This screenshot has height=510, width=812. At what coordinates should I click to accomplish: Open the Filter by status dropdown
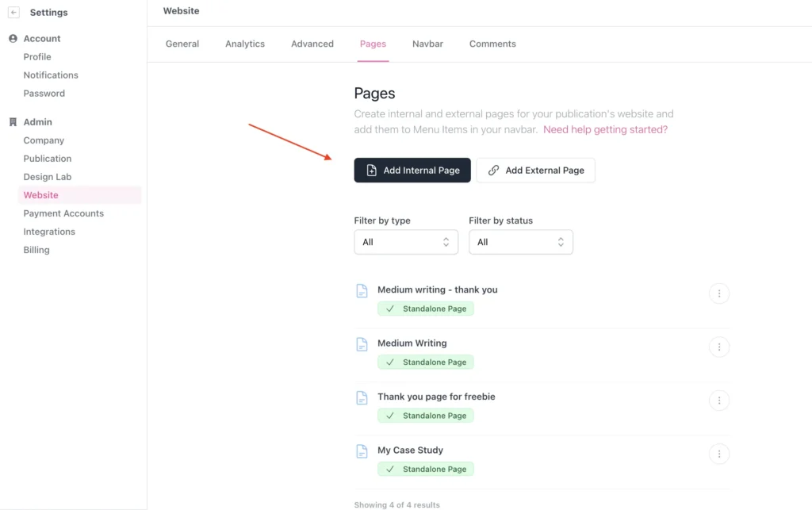tap(521, 242)
